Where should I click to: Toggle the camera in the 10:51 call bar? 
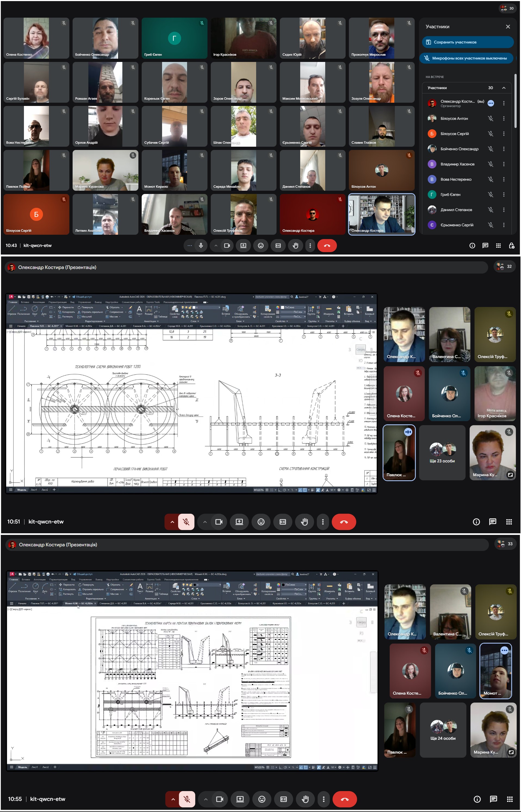(219, 522)
